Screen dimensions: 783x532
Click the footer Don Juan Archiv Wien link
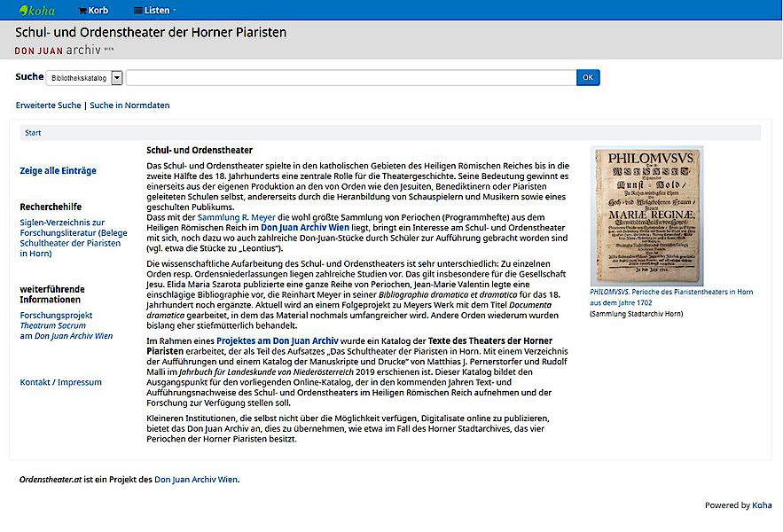click(196, 480)
